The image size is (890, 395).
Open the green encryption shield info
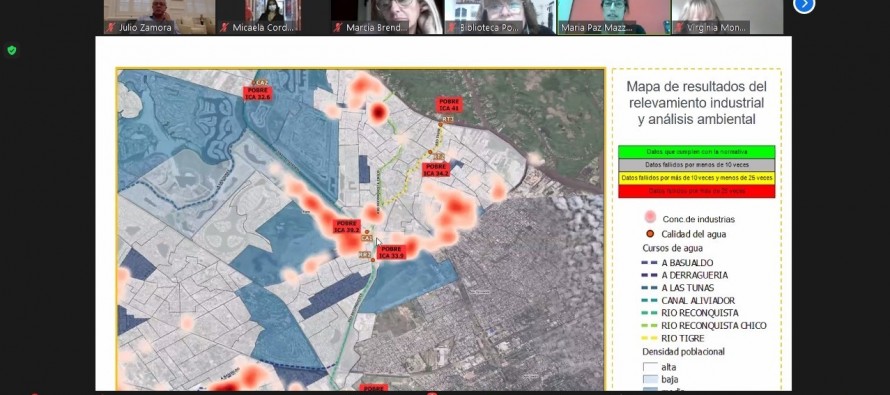pyautogui.click(x=11, y=51)
